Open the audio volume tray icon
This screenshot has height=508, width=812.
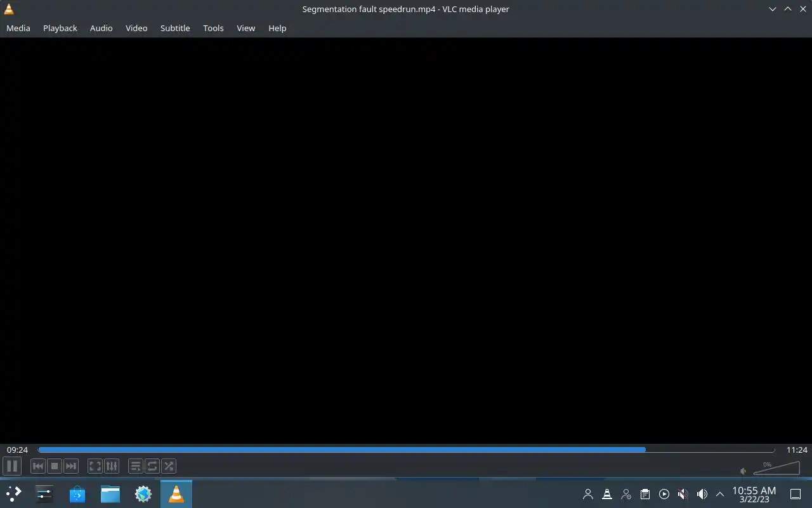coord(702,494)
